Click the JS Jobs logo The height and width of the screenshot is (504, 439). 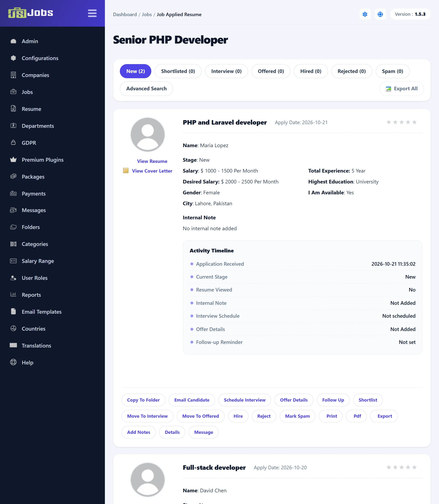pos(31,13)
